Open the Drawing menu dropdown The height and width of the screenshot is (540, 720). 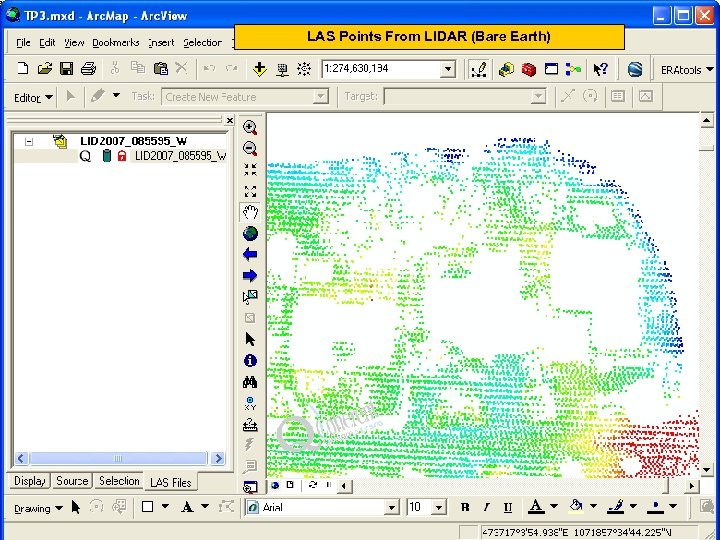point(38,508)
